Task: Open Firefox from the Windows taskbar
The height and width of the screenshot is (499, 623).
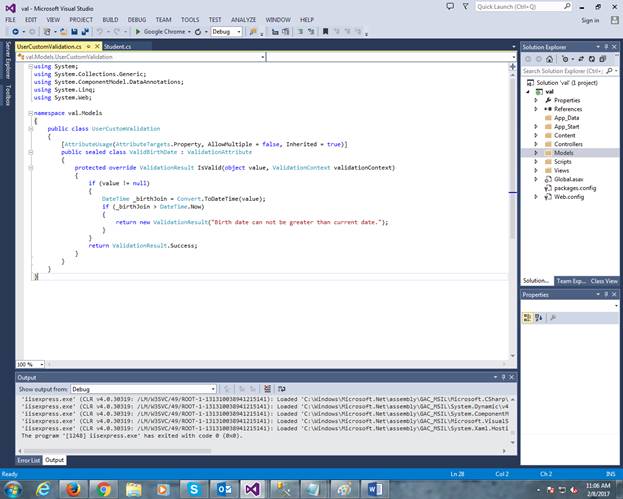Action: (x=72, y=489)
